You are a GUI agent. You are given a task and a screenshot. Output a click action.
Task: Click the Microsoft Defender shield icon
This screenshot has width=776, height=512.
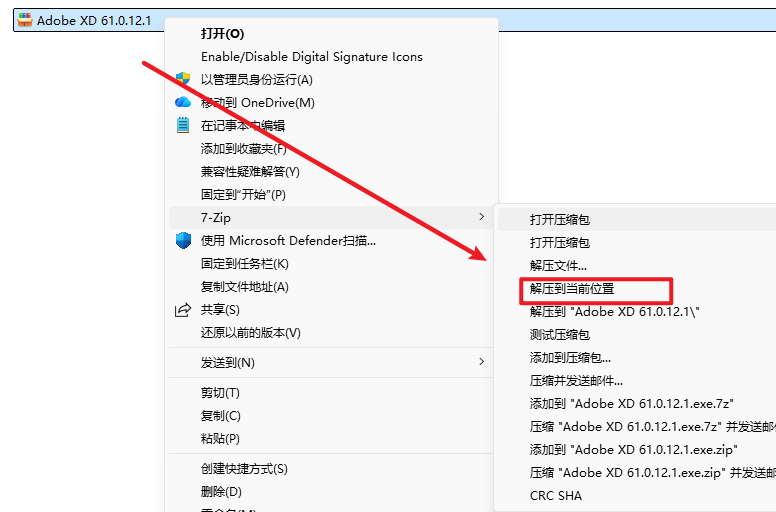[183, 240]
